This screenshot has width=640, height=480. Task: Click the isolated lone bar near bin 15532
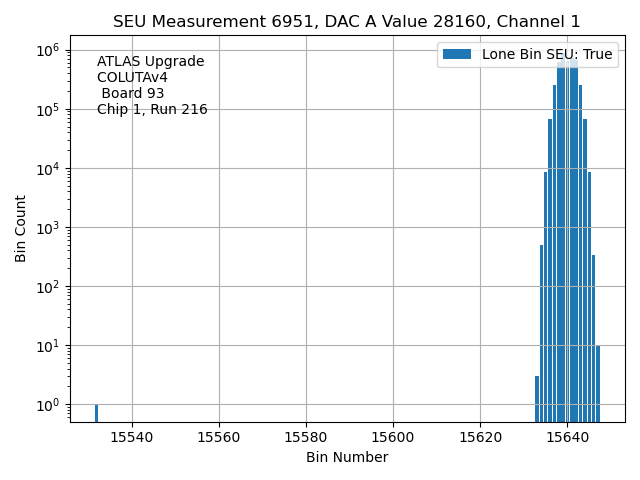[96, 413]
